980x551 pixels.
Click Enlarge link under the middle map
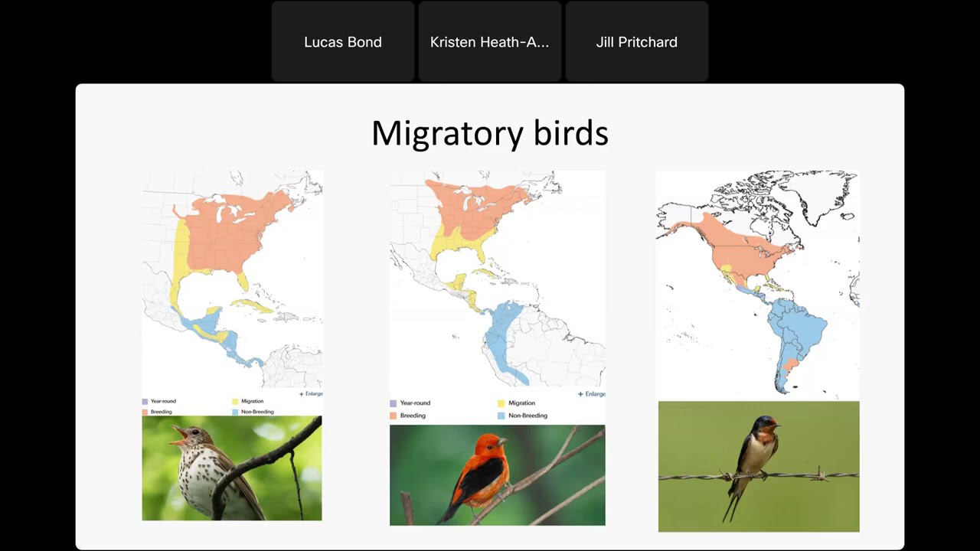coord(592,394)
